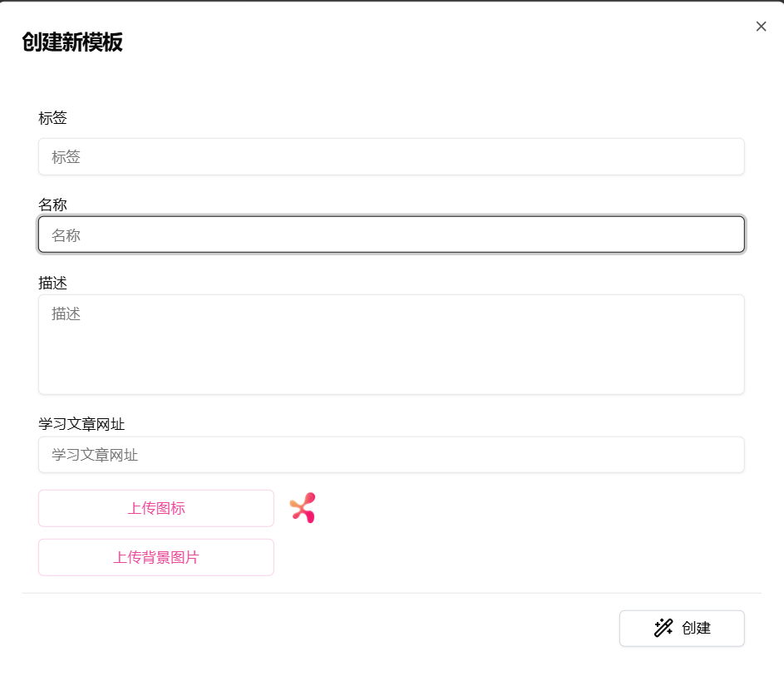Submit the form with the 创建 button
This screenshot has width=784, height=681.
pos(682,628)
